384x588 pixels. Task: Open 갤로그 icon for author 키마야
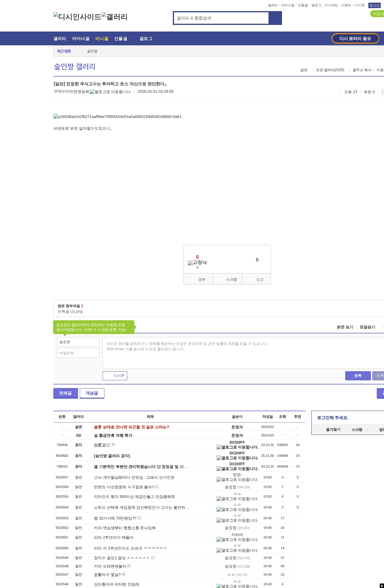pyautogui.click(x=237, y=540)
